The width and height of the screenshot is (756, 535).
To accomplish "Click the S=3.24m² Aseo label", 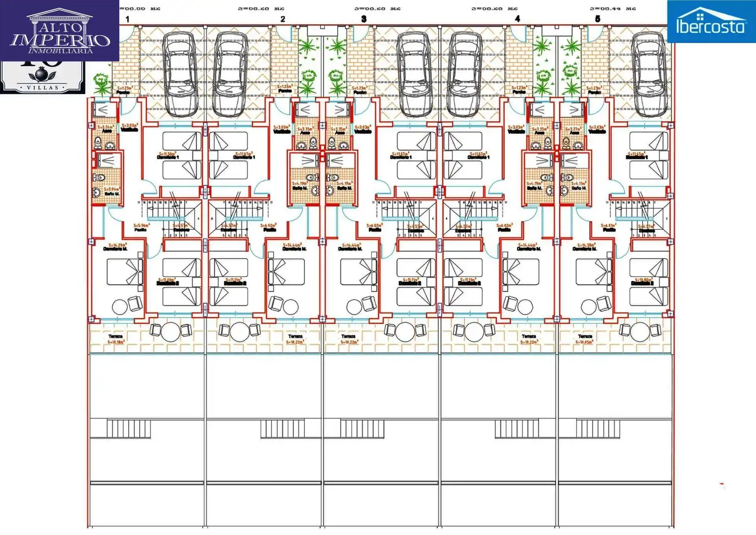I will tap(106, 129).
